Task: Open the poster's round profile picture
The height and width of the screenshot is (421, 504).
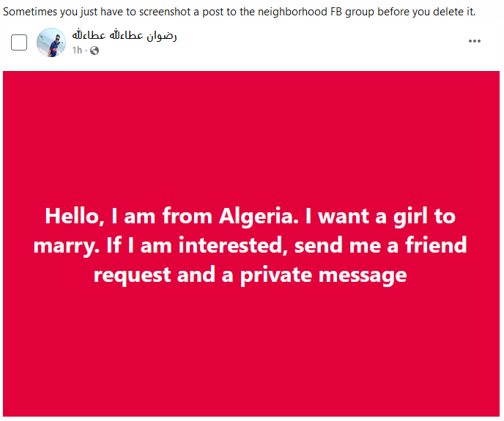Action: pyautogui.click(x=51, y=42)
